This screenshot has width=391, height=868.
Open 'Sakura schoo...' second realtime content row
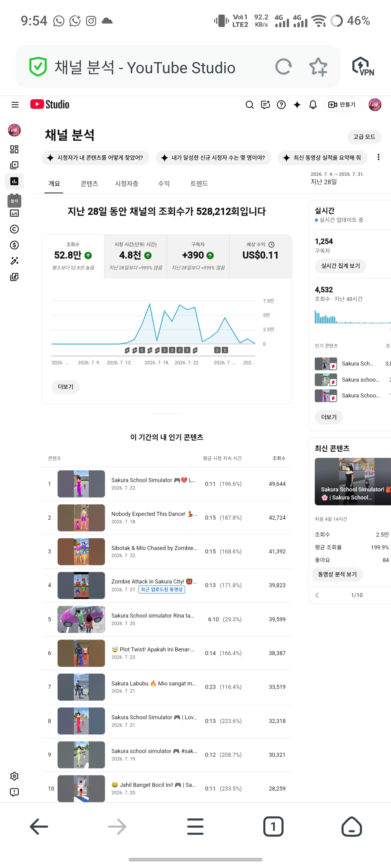coord(352,380)
